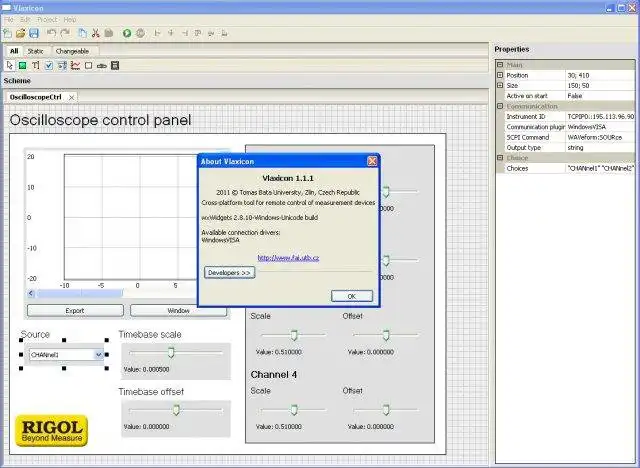Click the Undo arrow icon
Screen dimensions: 640x468
pos(51,33)
